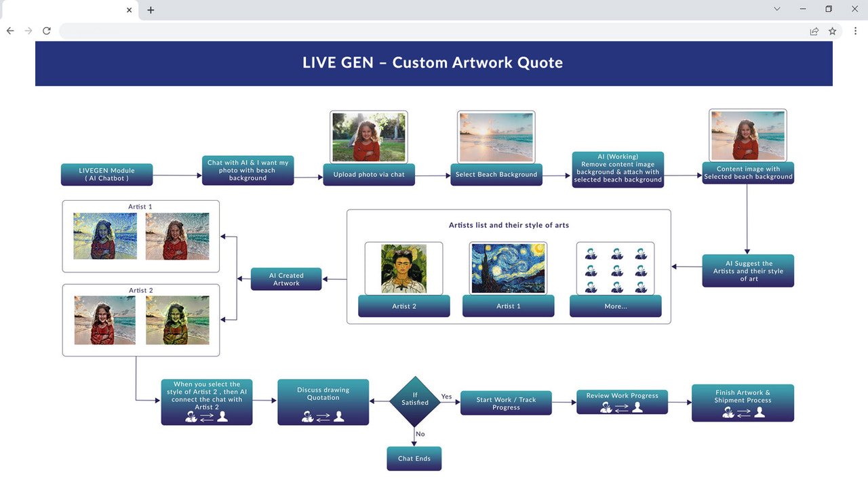Click the chat exchange icon in Discuss drawing Quotation
Viewport: 868px width, 488px height.
323,415
